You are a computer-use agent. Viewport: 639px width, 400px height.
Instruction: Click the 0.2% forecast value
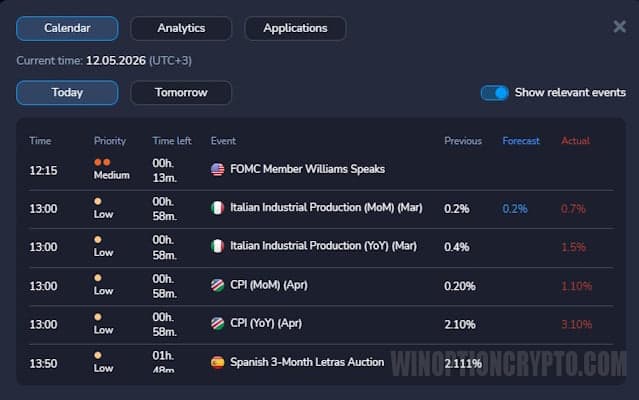pyautogui.click(x=515, y=209)
